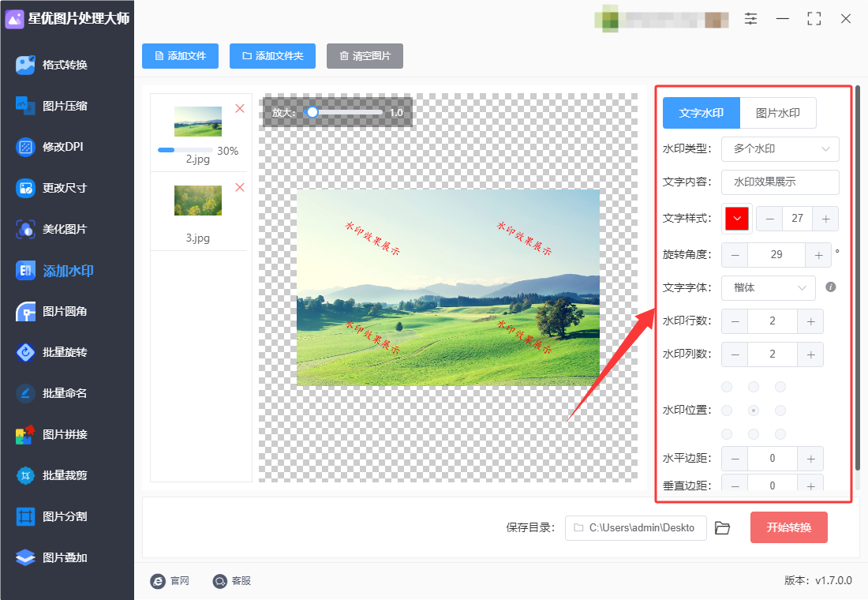Click the app logo 星优图片处理大师
The height and width of the screenshot is (600, 868).
pyautogui.click(x=67, y=19)
